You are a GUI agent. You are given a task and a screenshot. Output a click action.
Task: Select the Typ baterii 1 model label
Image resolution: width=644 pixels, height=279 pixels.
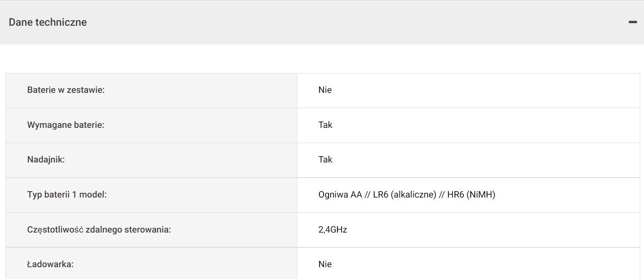tap(67, 195)
